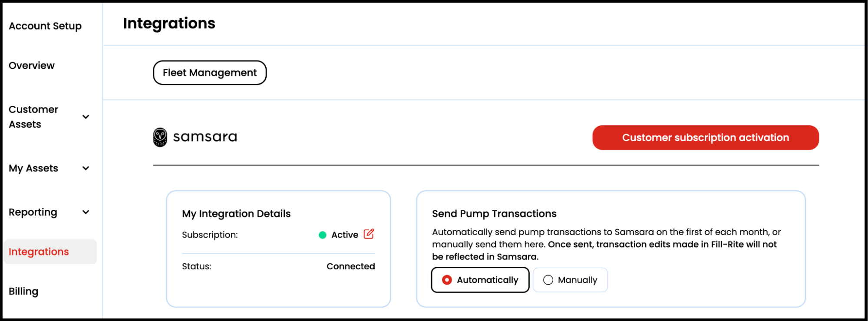Click the Samsara owl logo icon

[x=160, y=137]
